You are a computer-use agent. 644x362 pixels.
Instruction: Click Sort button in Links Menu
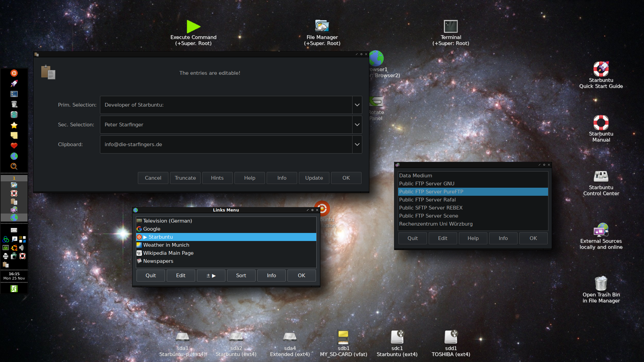click(x=241, y=276)
